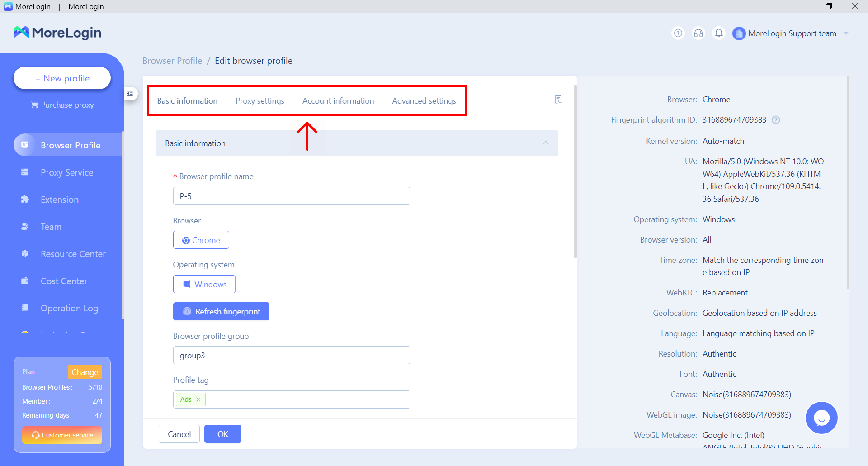Click the shopping cart icon beside Purchase proxy
Image resolution: width=868 pixels, height=466 pixels.
(34, 105)
